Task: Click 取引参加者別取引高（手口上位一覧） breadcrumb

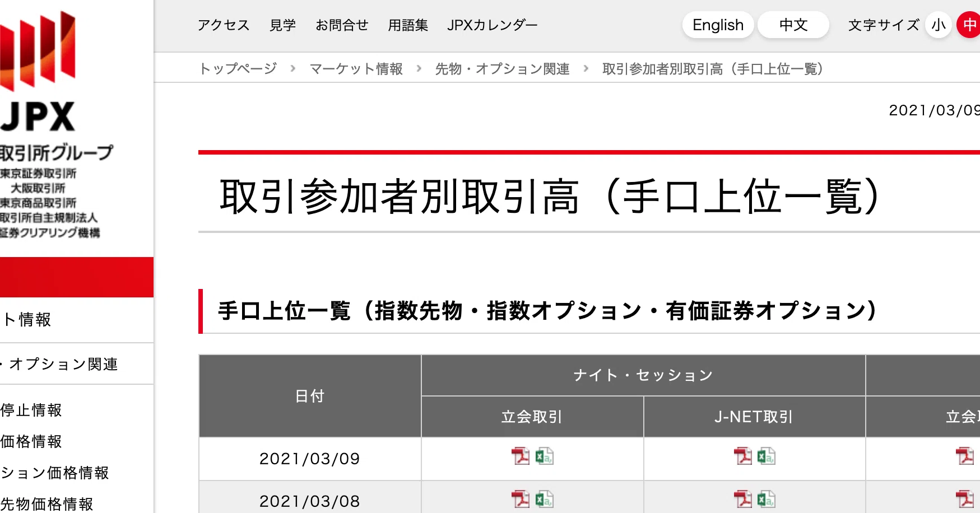Action: pyautogui.click(x=713, y=68)
